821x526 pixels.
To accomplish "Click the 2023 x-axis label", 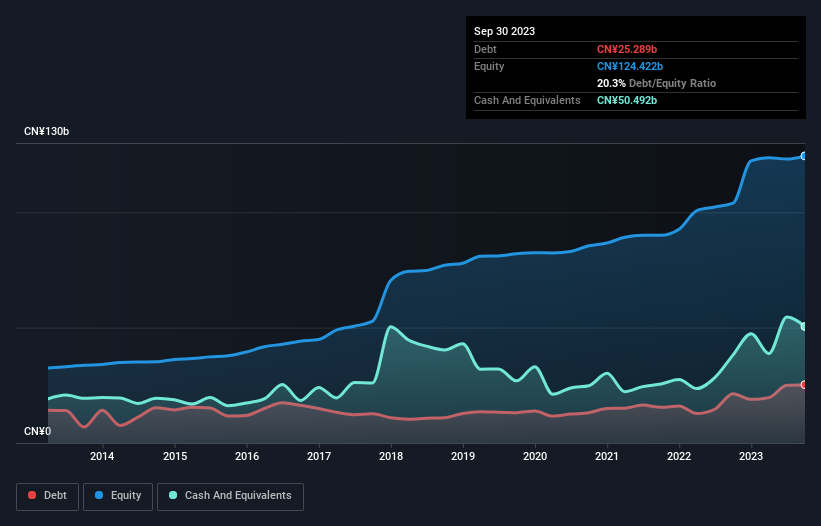I will point(751,456).
